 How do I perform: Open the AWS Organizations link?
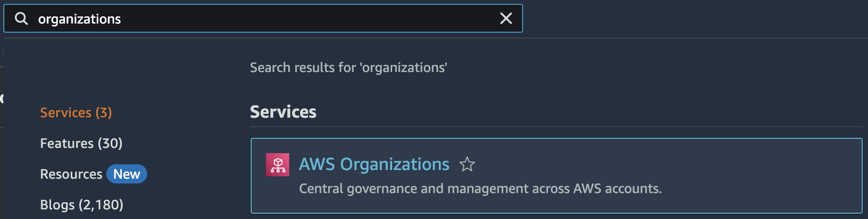(374, 164)
